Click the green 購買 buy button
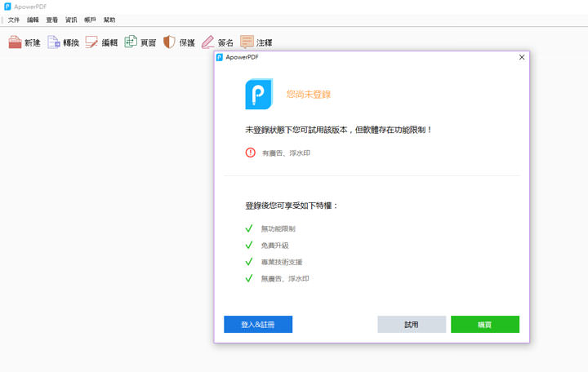 pos(485,325)
